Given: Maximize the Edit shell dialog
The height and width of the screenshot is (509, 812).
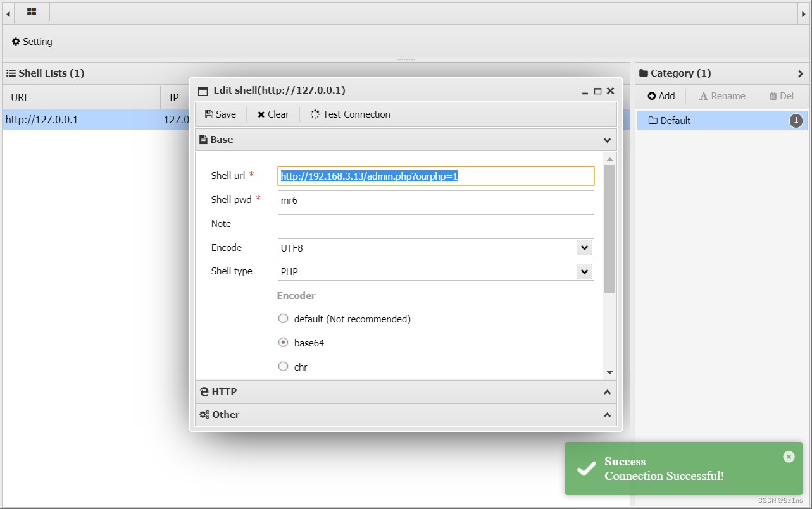Looking at the screenshot, I should (x=597, y=92).
